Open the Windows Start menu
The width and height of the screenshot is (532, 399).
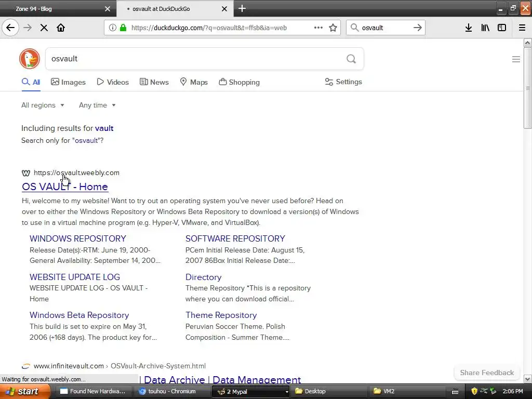[24, 392]
